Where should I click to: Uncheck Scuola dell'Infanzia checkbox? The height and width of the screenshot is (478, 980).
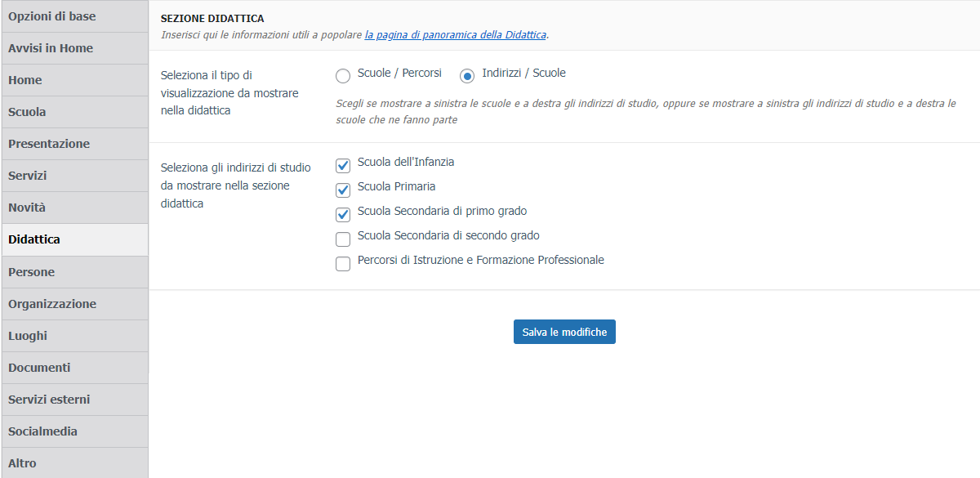pos(343,166)
